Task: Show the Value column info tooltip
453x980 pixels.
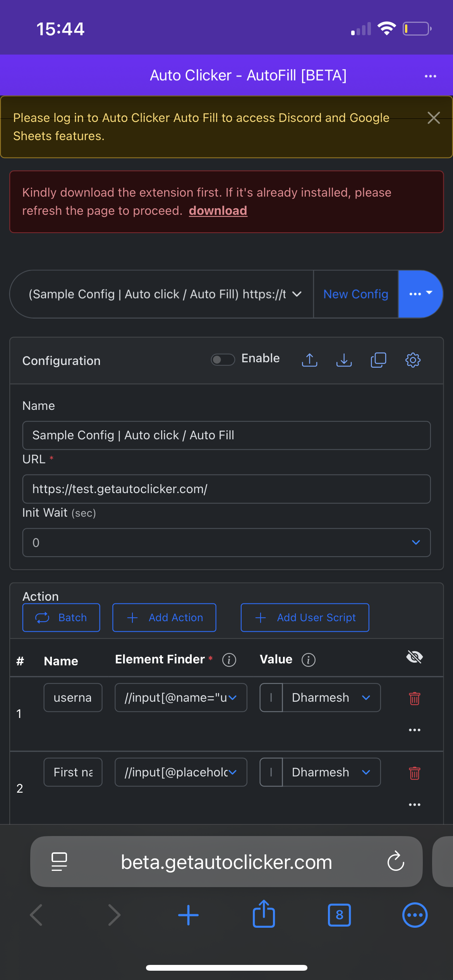Action: coord(309,660)
